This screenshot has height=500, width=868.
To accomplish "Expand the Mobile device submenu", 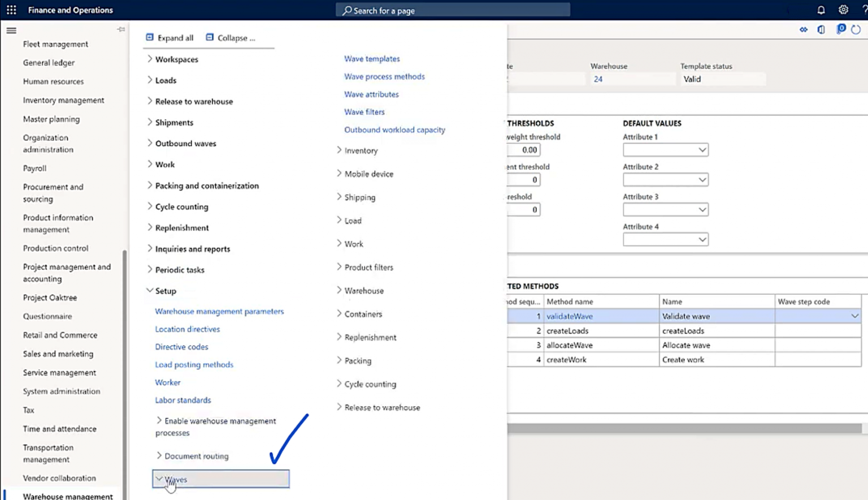I will click(x=339, y=174).
